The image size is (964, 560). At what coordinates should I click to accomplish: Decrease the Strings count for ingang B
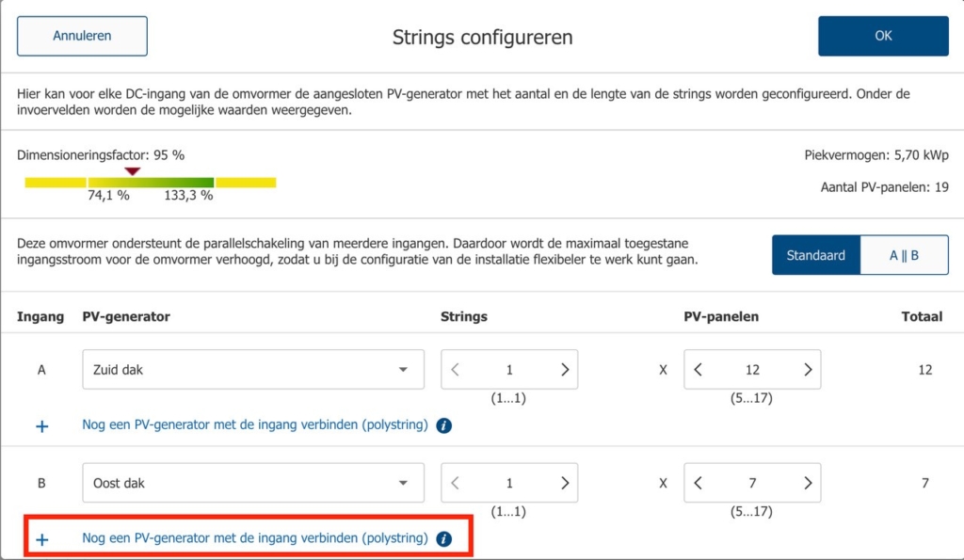455,483
